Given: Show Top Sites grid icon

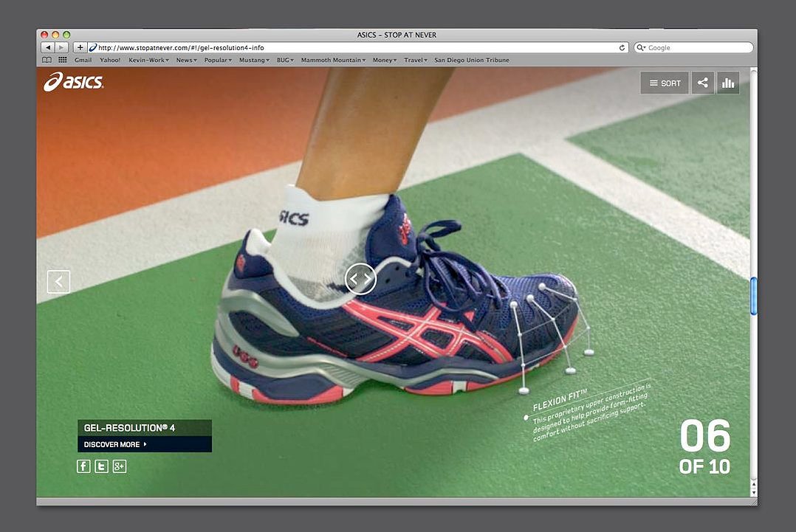Looking at the screenshot, I should click(x=63, y=60).
